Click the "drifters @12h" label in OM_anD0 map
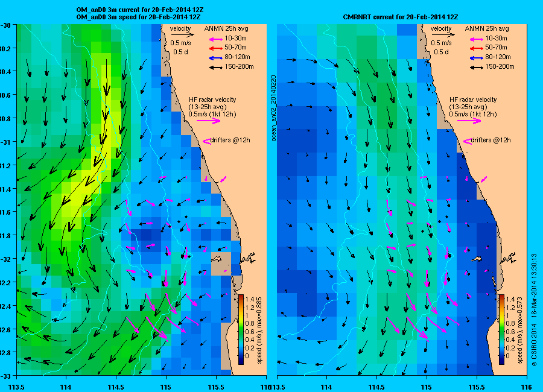The width and height of the screenshot is (543, 392). click(230, 141)
